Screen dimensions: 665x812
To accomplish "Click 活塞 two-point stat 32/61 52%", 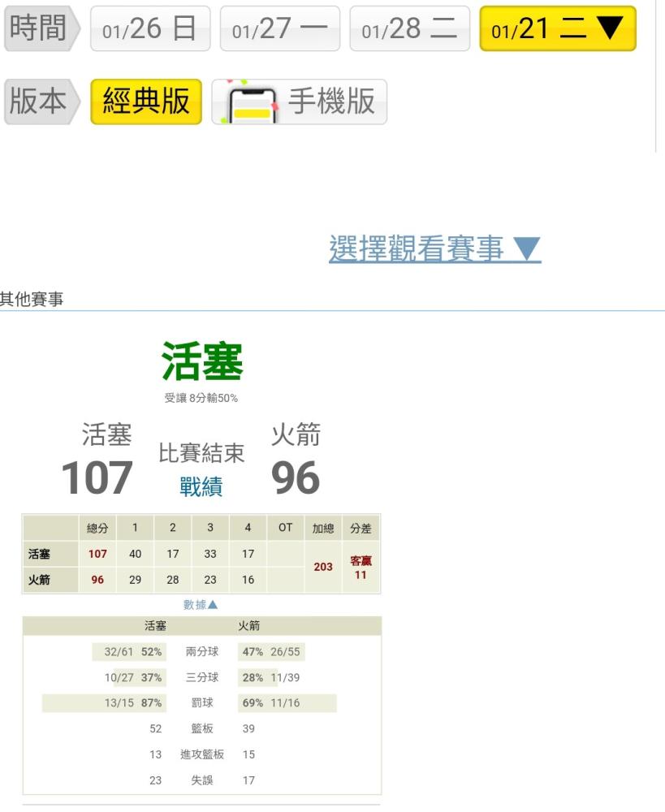I will [132, 651].
